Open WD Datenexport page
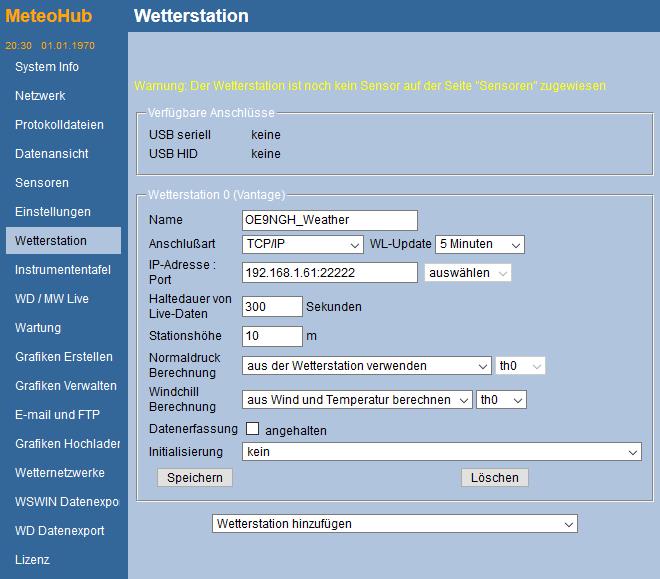The width and height of the screenshot is (660, 579). pyautogui.click(x=59, y=531)
